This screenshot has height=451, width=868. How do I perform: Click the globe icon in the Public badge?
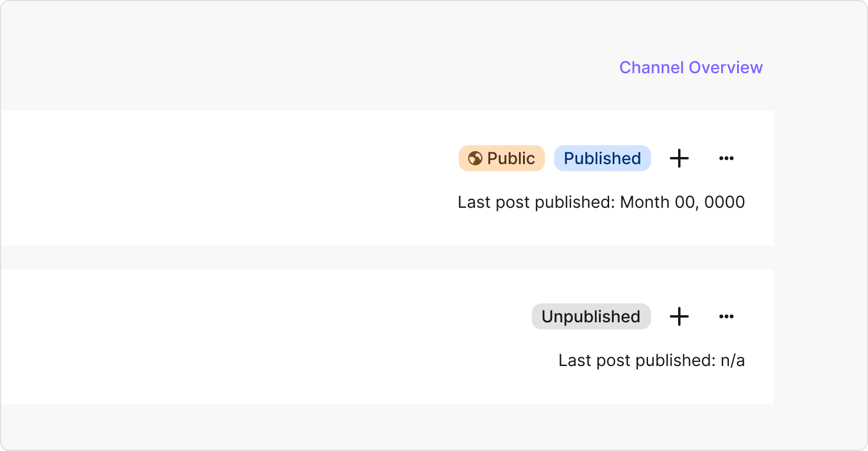475,158
